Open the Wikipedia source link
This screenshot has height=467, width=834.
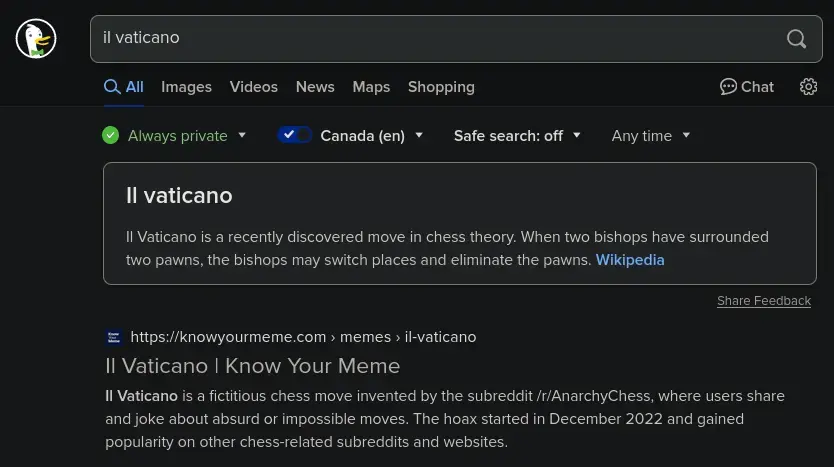(x=630, y=260)
